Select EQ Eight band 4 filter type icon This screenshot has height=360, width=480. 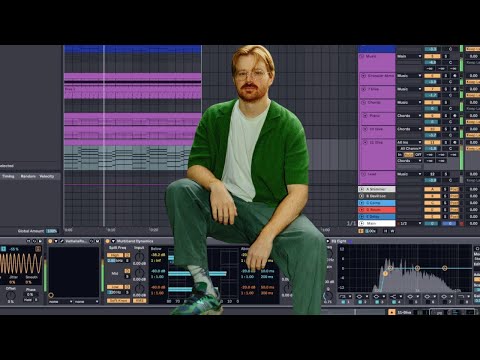[394, 296]
